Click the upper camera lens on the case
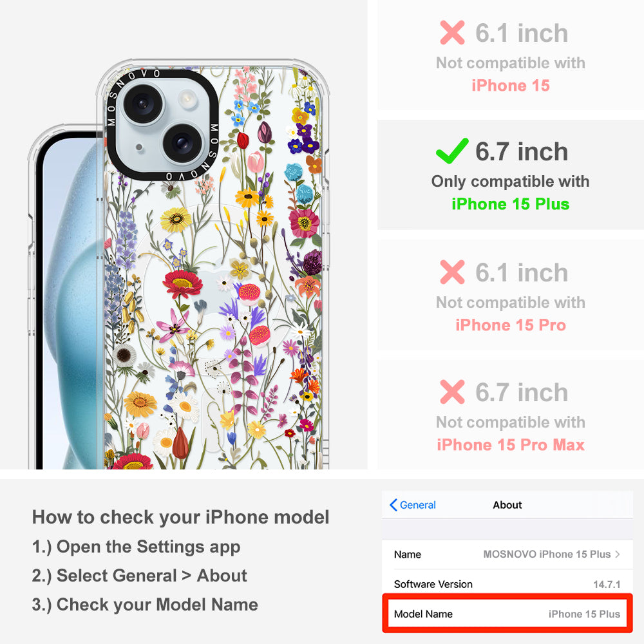The image size is (644, 644). point(143,103)
